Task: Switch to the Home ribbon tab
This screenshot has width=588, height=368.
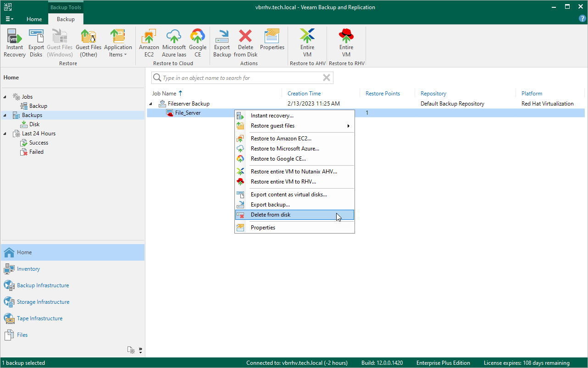Action: (x=34, y=19)
